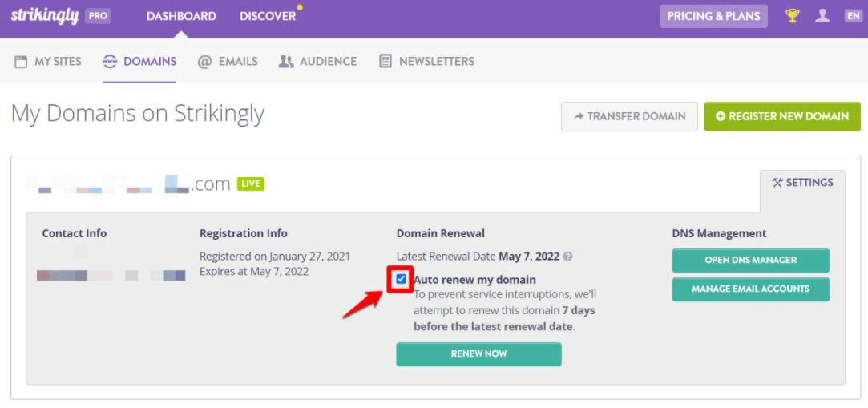
Task: Click the green LIVE badge
Action: [x=251, y=184]
